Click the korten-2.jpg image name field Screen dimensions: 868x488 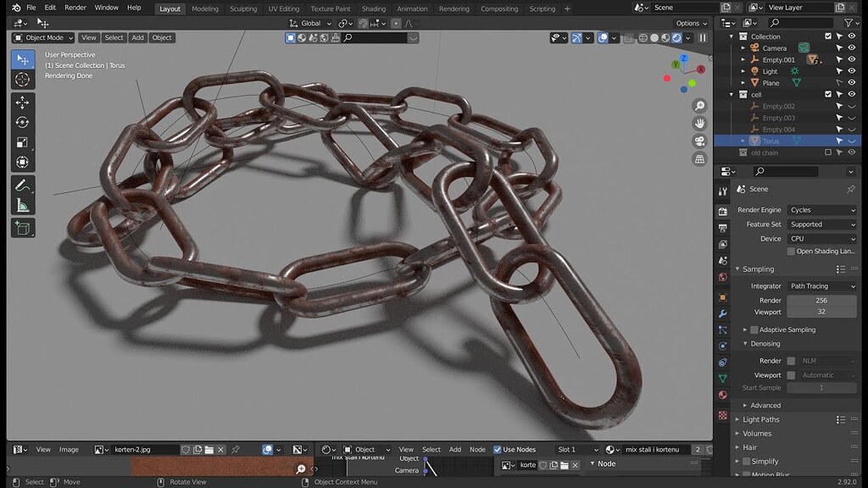[145, 449]
